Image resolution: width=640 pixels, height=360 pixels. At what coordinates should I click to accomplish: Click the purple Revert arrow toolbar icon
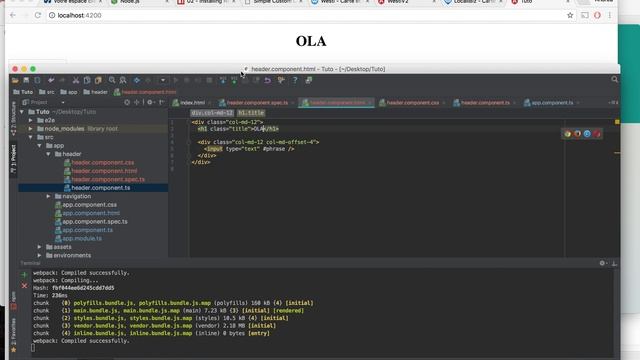click(267, 80)
